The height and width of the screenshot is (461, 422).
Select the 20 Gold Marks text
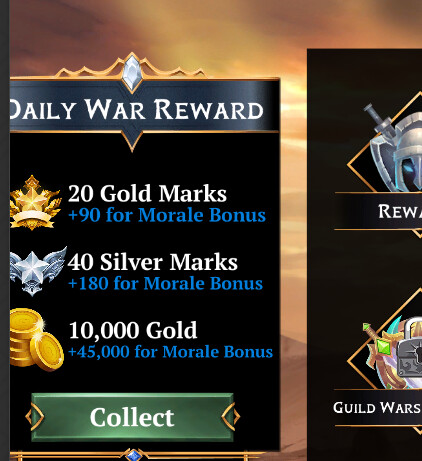point(147,193)
